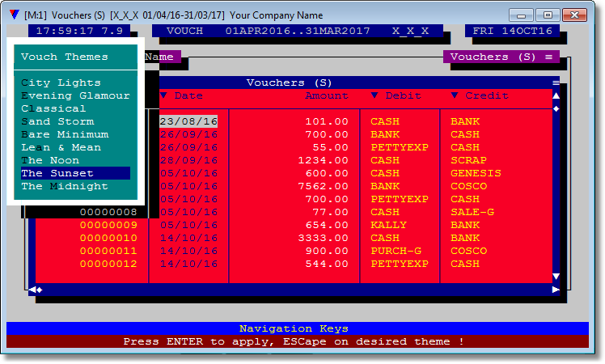Sort by the Credit column arrow

455,95
